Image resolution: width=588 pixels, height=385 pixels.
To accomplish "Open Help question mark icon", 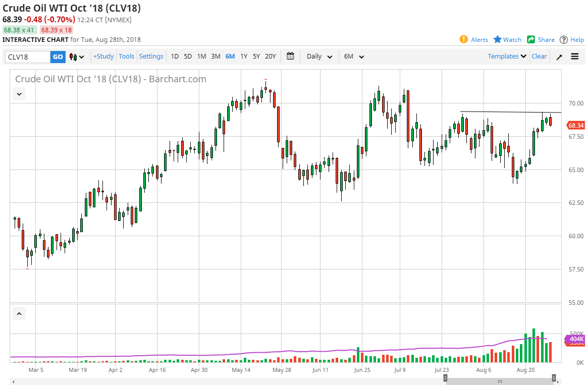I will (x=563, y=39).
